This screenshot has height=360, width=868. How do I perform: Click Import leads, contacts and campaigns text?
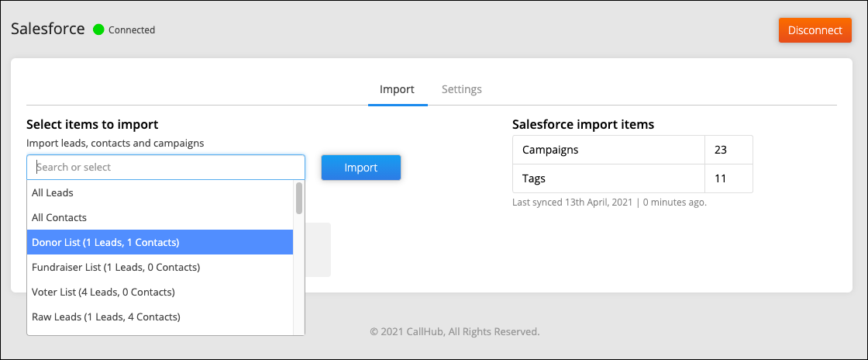pos(115,143)
